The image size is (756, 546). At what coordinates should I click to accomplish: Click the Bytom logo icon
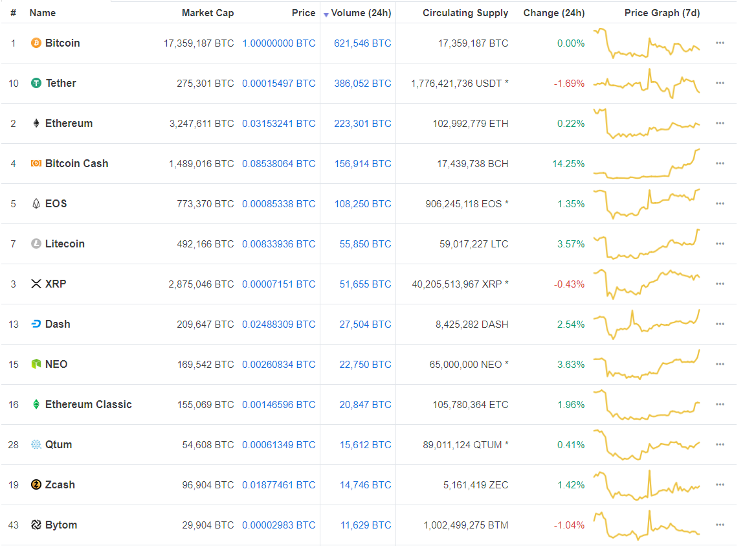coord(36,525)
